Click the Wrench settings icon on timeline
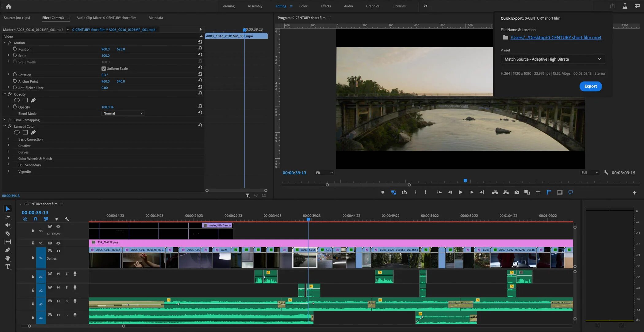 pos(66,219)
